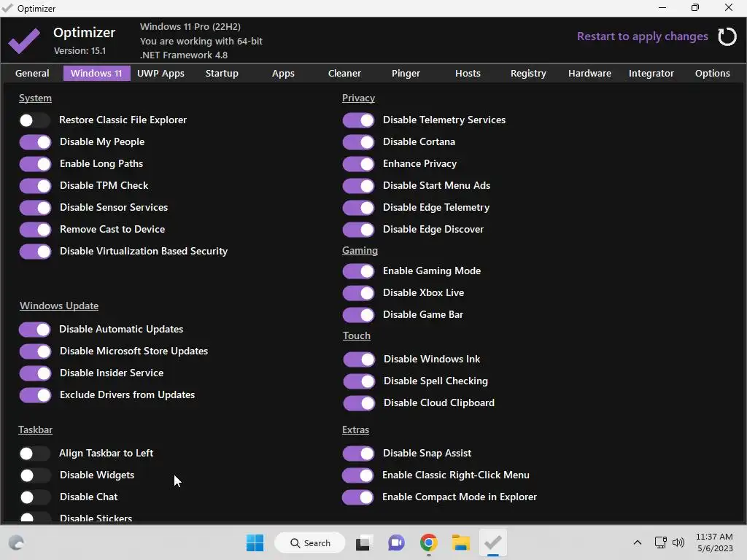Enable Disable Widgets switch

coord(35,475)
